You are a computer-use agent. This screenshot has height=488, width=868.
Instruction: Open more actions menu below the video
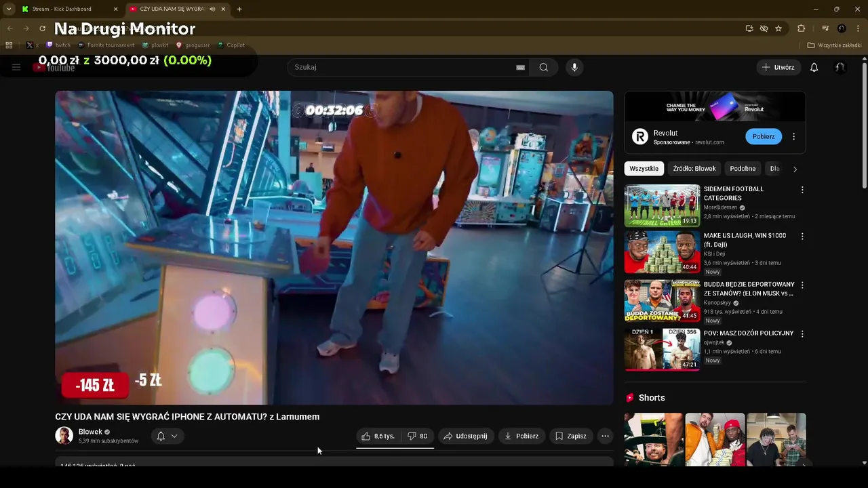[606, 436]
